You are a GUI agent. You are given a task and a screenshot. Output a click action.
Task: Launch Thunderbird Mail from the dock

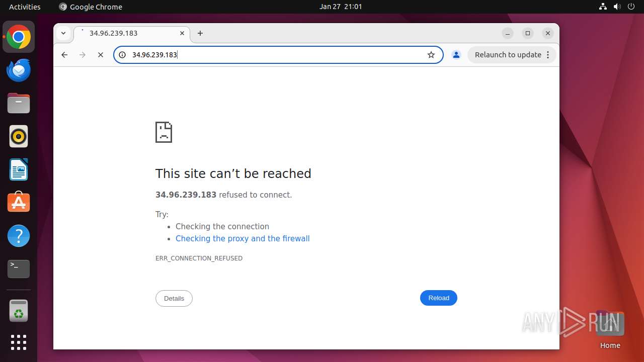click(x=19, y=70)
